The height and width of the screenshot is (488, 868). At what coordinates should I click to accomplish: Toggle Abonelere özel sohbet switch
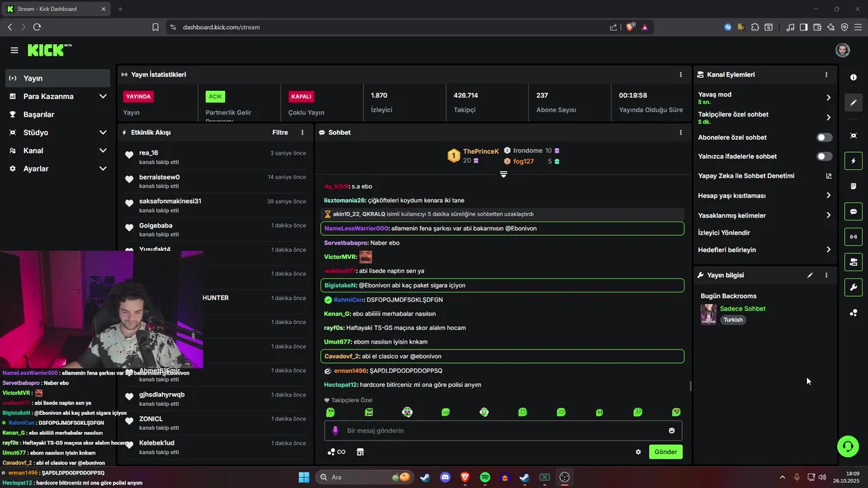(824, 138)
